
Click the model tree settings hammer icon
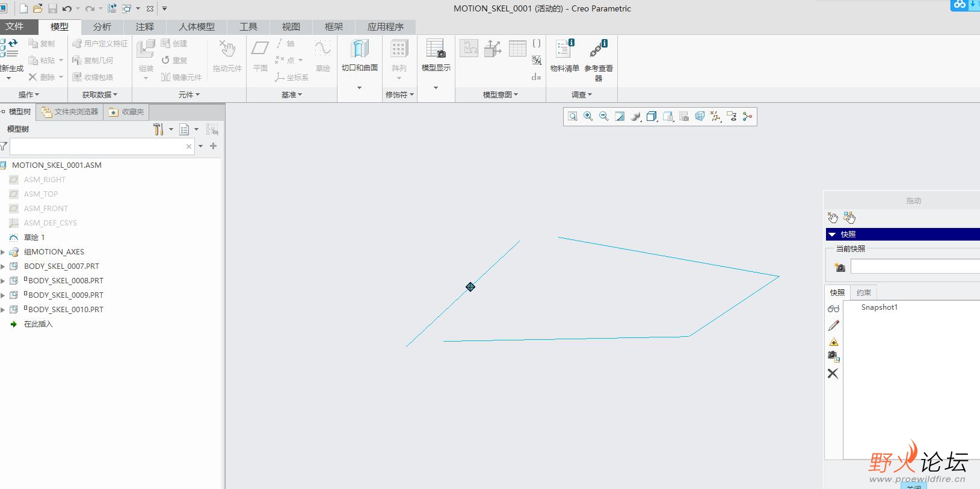click(158, 129)
